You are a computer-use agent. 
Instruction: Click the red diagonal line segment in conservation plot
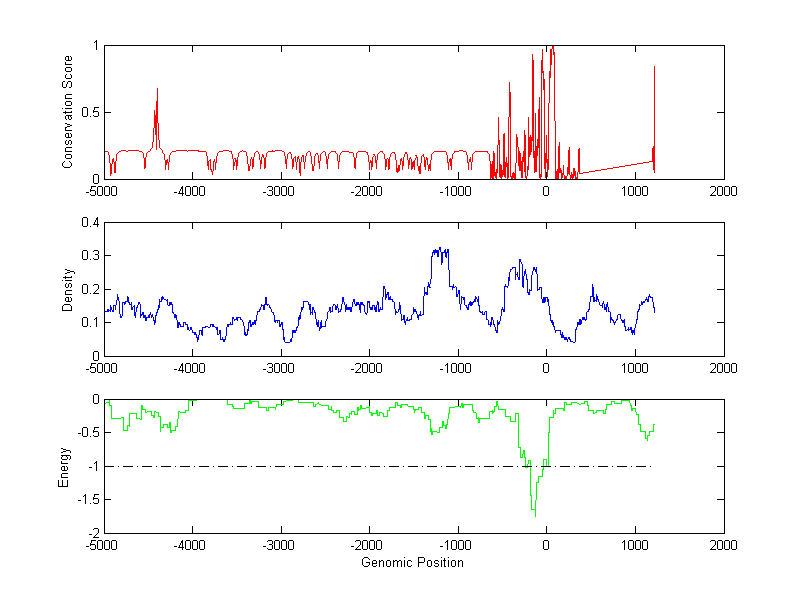[615, 166]
